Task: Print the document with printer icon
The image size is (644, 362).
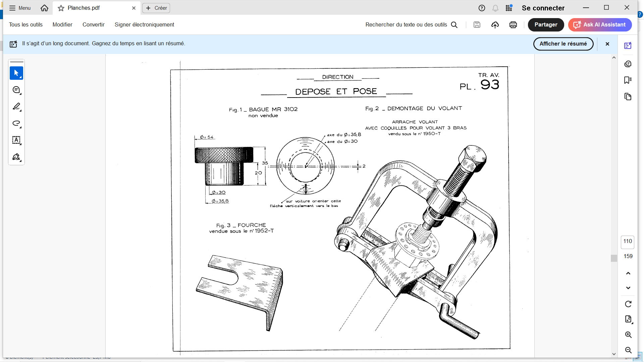Action: (513, 25)
